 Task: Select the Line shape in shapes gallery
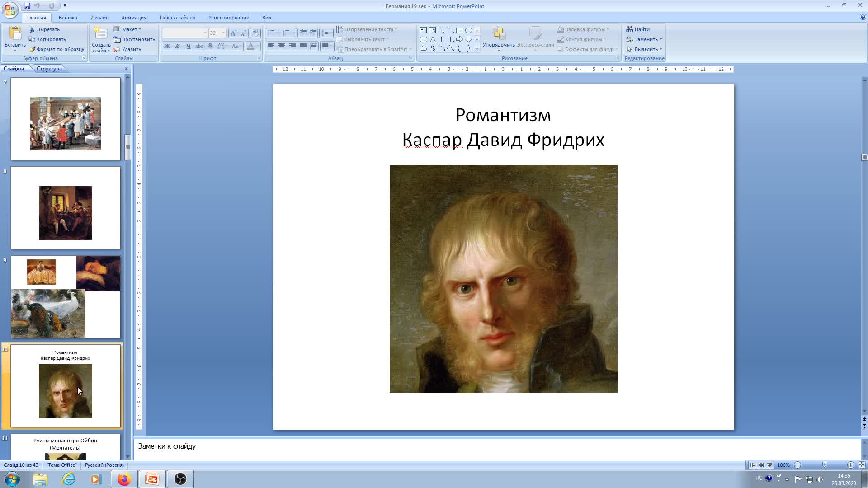point(441,30)
